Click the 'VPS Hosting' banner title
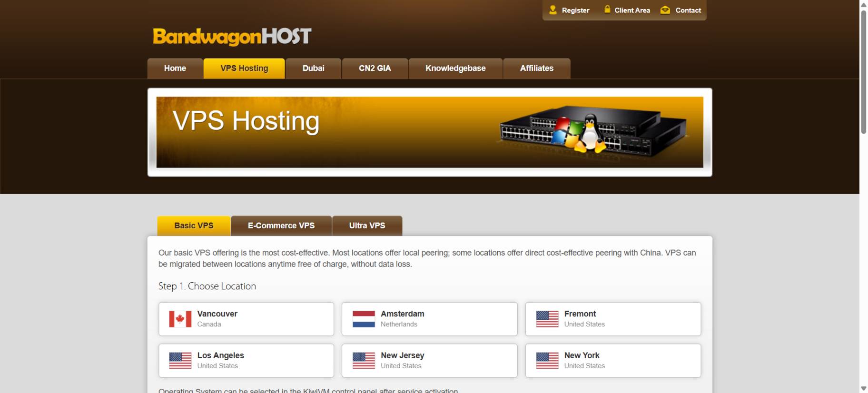 tap(246, 121)
